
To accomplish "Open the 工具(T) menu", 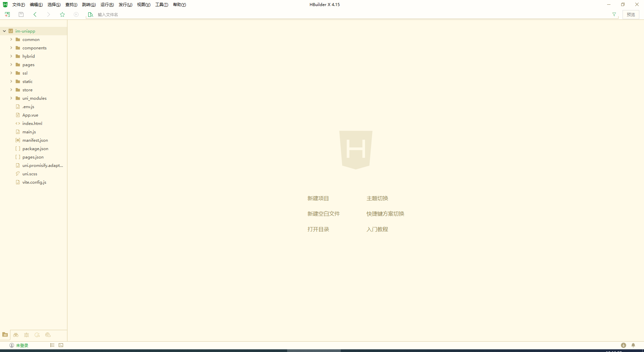I will (x=162, y=4).
